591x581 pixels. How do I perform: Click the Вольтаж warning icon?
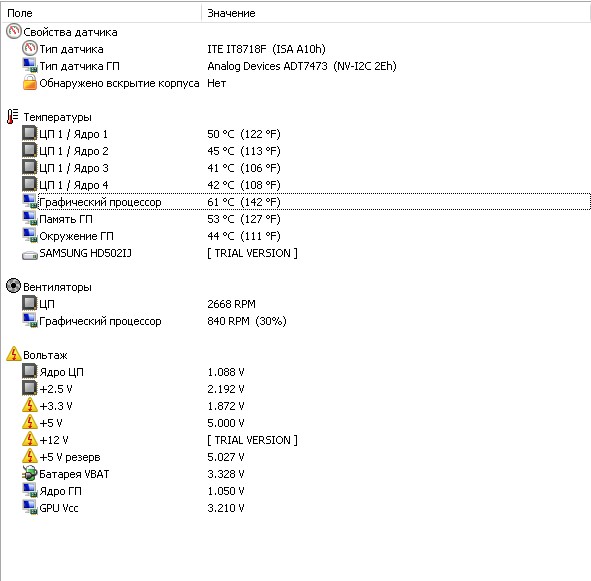14,354
